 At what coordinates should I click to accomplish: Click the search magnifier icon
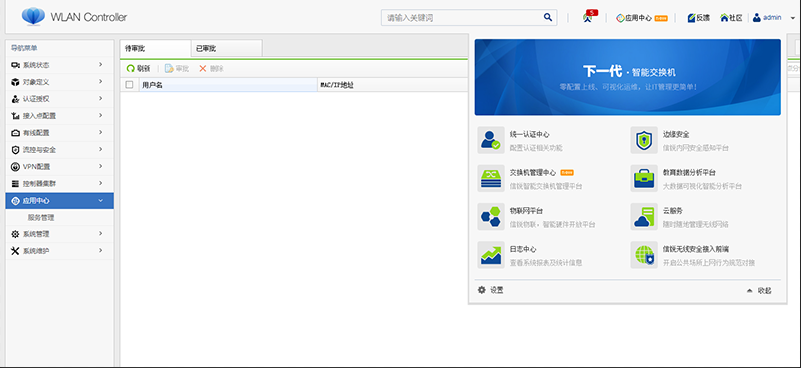548,17
